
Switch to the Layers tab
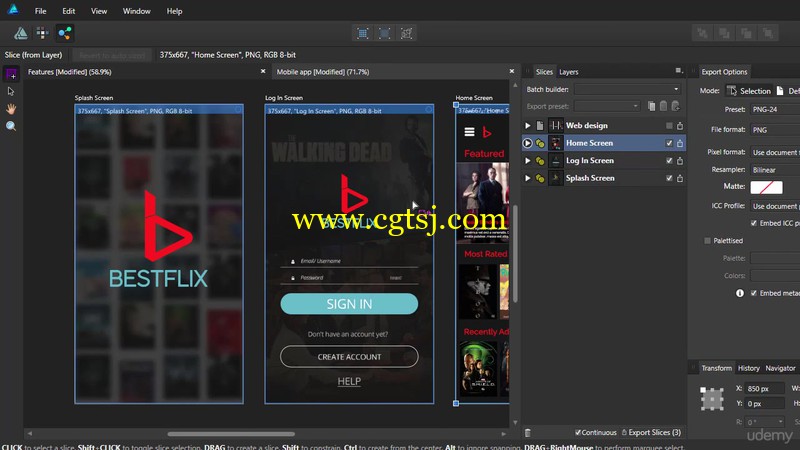(568, 72)
